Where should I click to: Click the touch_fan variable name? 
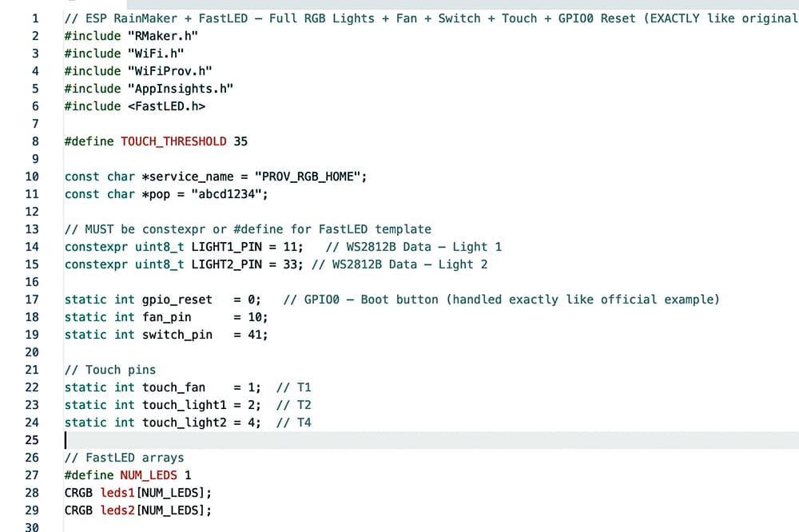pyautogui.click(x=173, y=387)
